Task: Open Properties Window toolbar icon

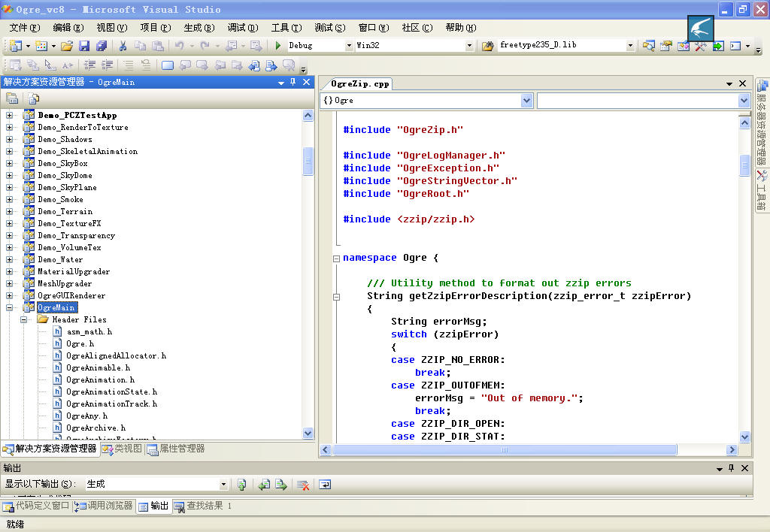Action: click(666, 46)
